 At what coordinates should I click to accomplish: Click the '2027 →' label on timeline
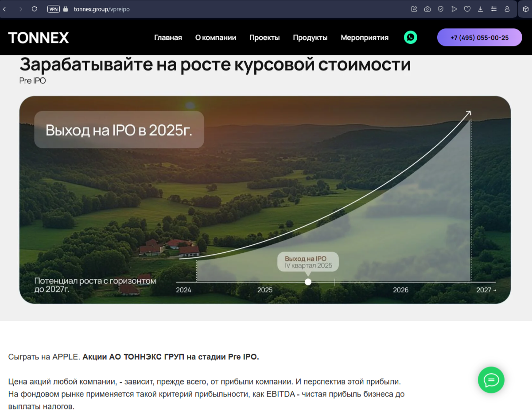click(x=486, y=290)
